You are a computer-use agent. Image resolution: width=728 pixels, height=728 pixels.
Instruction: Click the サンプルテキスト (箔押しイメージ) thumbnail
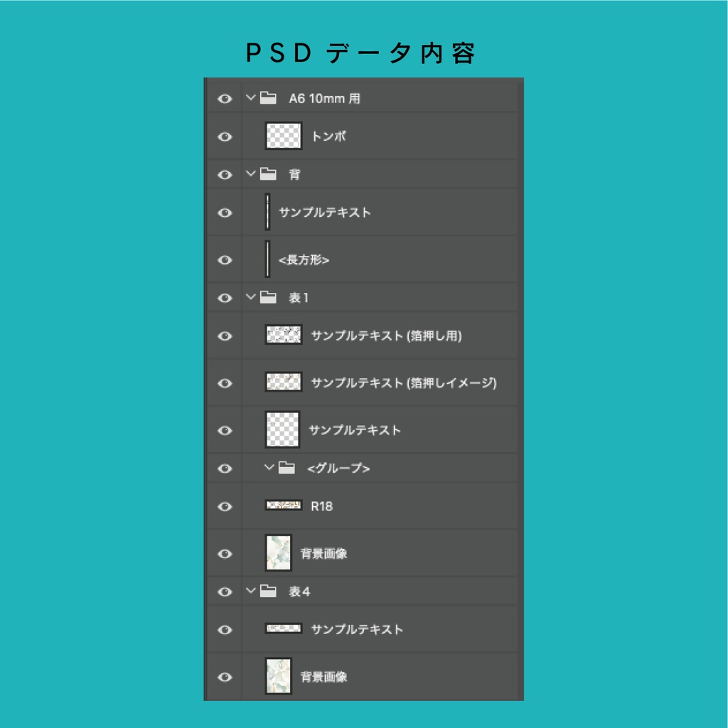coord(283,382)
